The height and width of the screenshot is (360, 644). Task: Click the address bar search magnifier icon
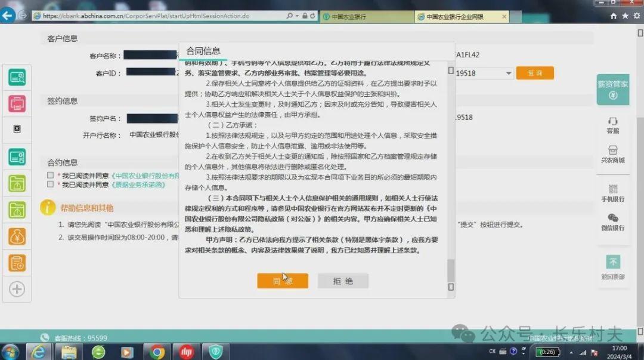[290, 16]
